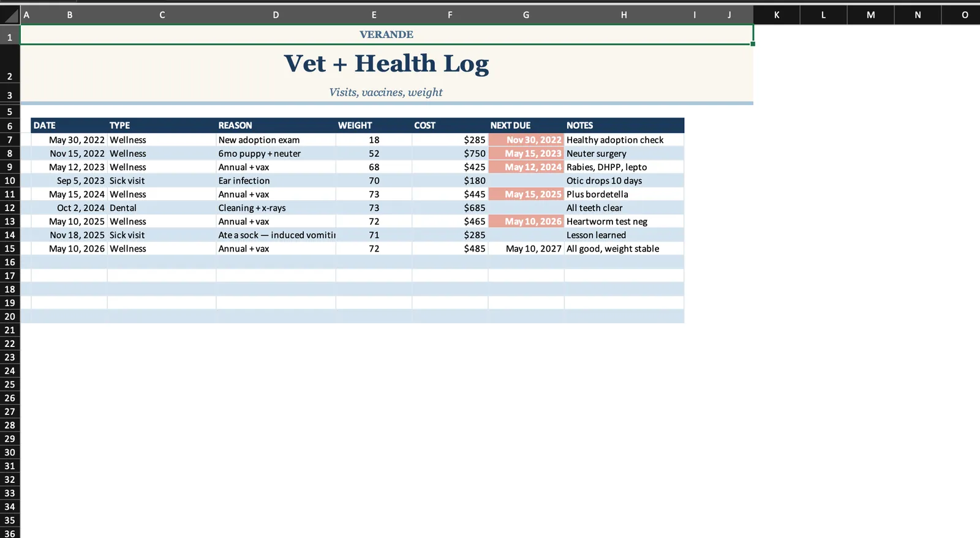Select column G header
Screen dimensions: 980x538
tap(526, 15)
